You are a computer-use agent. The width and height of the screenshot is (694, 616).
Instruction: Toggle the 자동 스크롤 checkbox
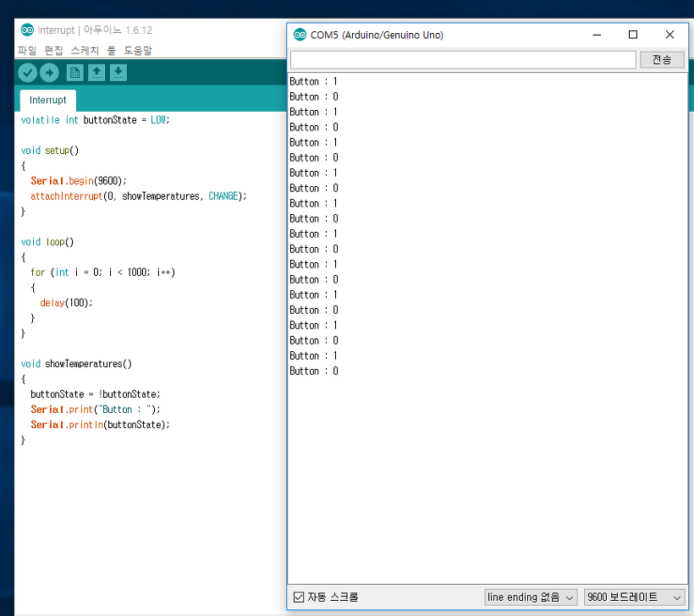point(298,597)
